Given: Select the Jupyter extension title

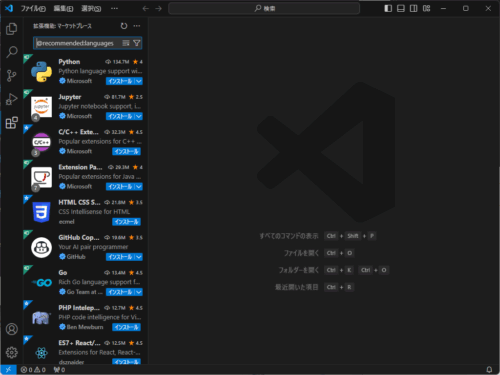Looking at the screenshot, I should 70,97.
